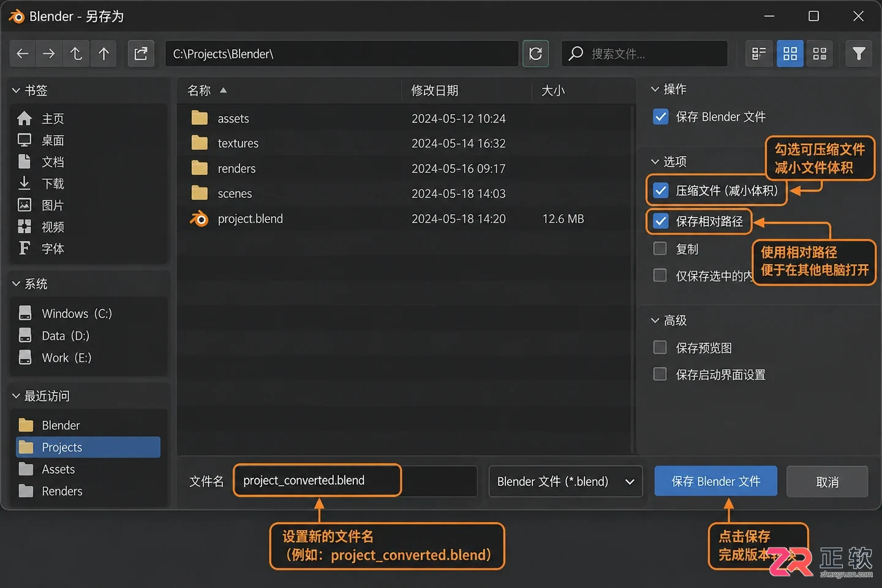Enable the 保存启动界面设置 checkbox

point(660,374)
